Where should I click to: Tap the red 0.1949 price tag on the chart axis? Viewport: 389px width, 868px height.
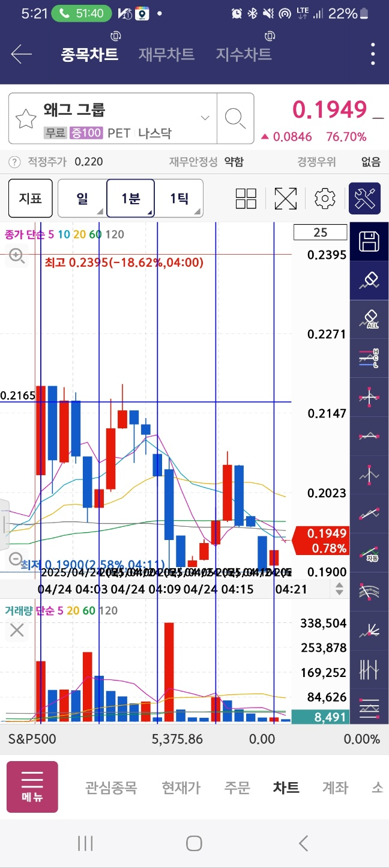(321, 541)
